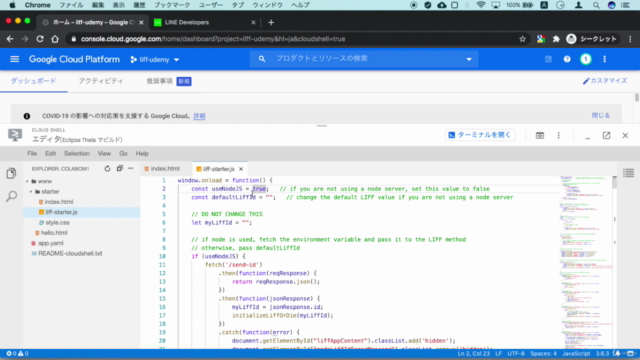Open Cloud Shell web preview icon
Viewport: 640px width, 360px height.
(x=540, y=136)
